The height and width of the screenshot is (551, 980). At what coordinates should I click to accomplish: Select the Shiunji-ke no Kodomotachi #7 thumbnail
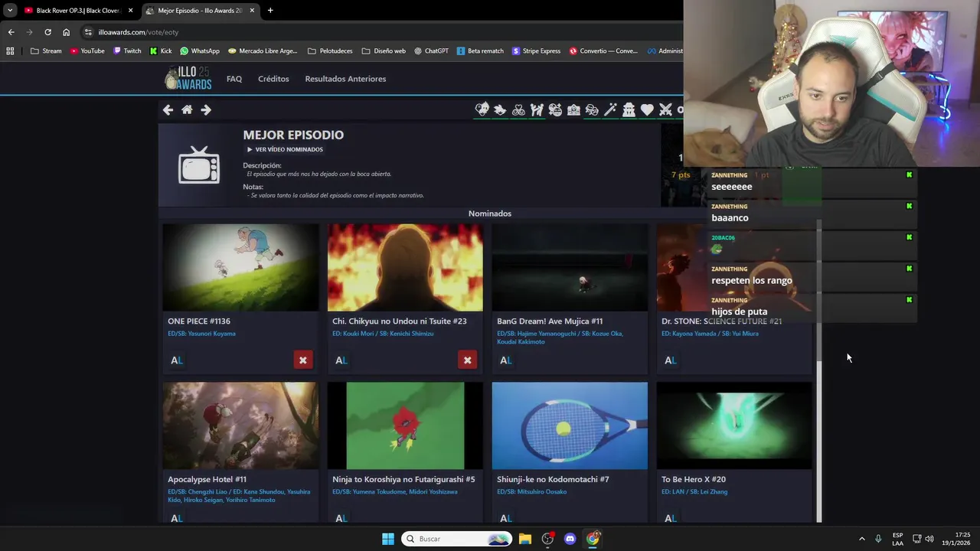point(570,425)
